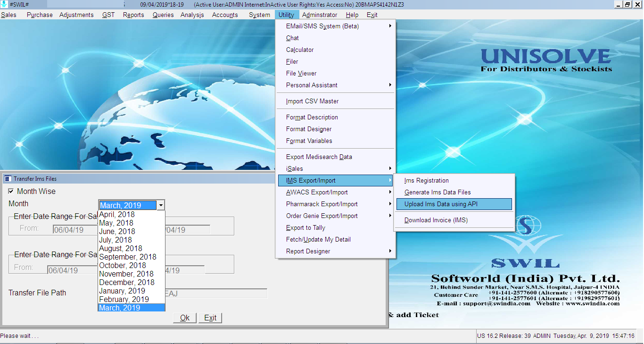Click the '& add Ticket' text
The image size is (644, 344).
point(413,315)
